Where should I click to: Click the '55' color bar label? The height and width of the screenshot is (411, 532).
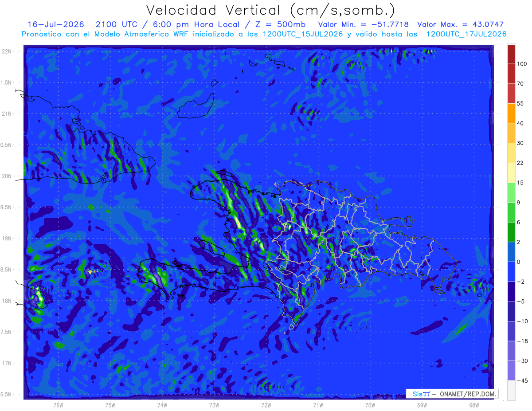pos(520,103)
